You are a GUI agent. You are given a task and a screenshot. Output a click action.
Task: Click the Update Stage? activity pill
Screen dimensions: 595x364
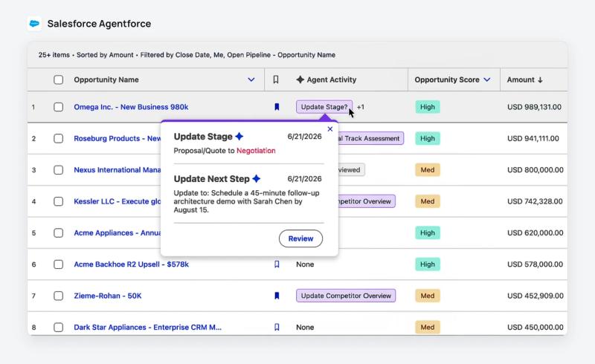click(324, 107)
